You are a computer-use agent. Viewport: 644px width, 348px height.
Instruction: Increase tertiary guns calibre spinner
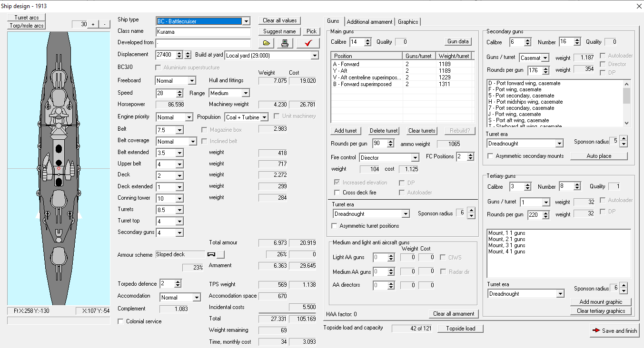(527, 184)
